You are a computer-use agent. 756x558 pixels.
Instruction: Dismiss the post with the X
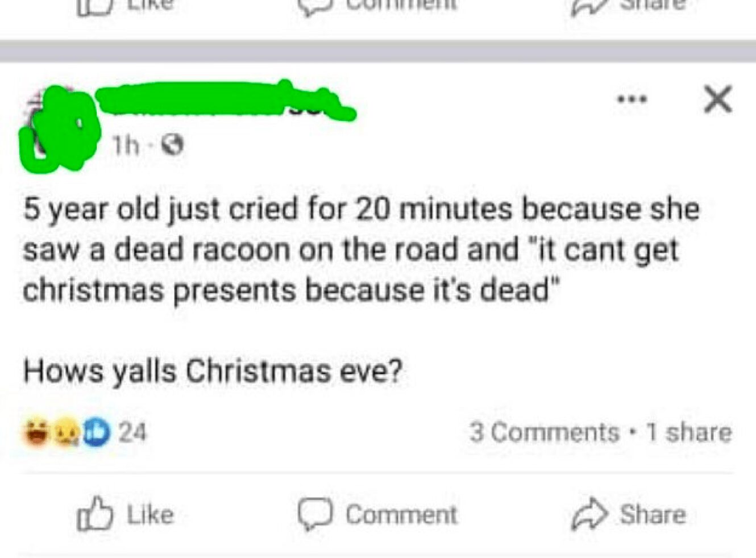(717, 98)
